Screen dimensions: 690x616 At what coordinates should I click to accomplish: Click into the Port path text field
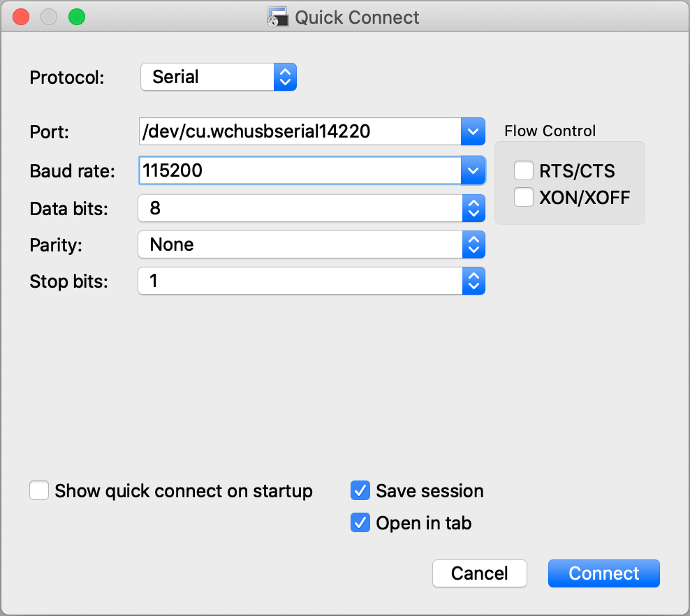pos(299,131)
